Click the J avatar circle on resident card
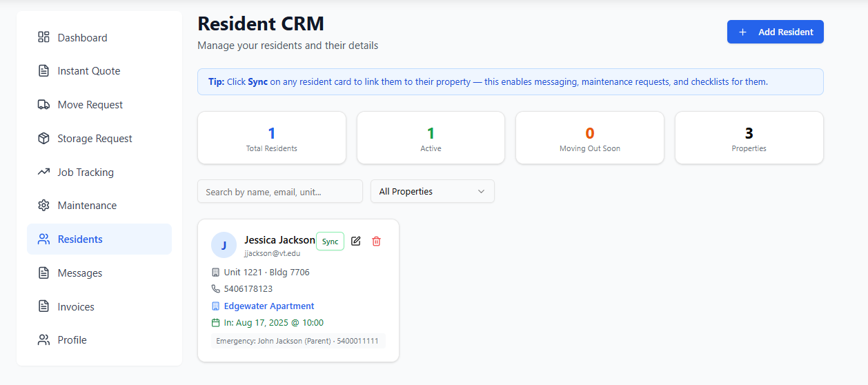This screenshot has width=868, height=385. [x=224, y=245]
